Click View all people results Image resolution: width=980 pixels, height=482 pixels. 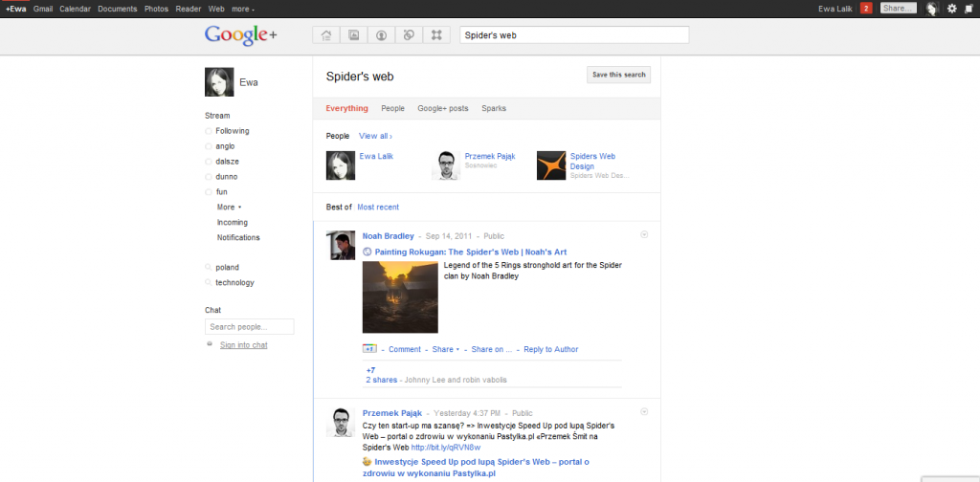375,136
